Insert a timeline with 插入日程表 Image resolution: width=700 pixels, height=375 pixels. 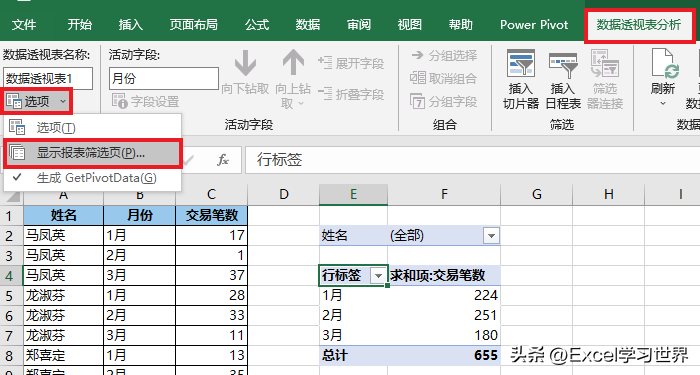coord(563,79)
